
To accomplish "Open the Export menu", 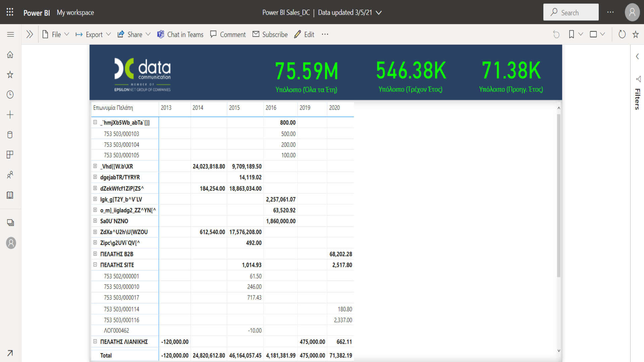I will [x=93, y=35].
